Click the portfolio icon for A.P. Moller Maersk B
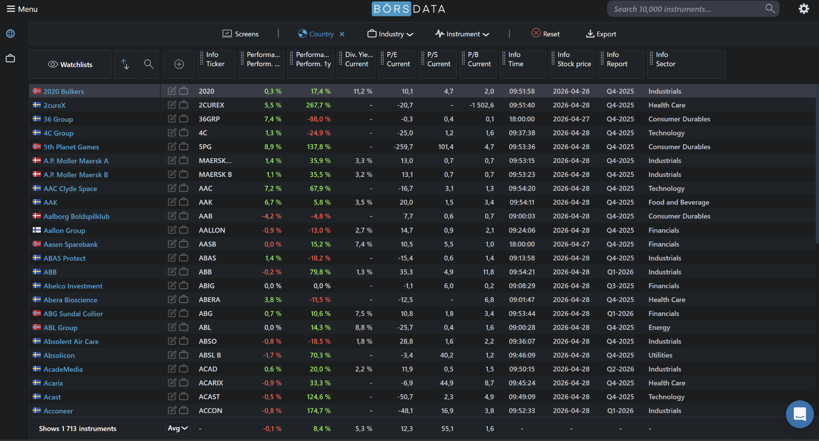This screenshot has height=441, width=819. (x=184, y=175)
